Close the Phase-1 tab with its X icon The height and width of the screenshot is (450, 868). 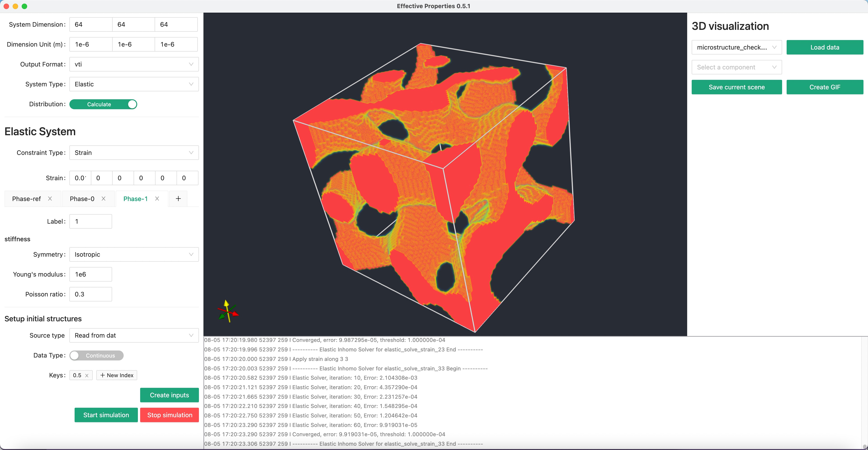pos(157,199)
